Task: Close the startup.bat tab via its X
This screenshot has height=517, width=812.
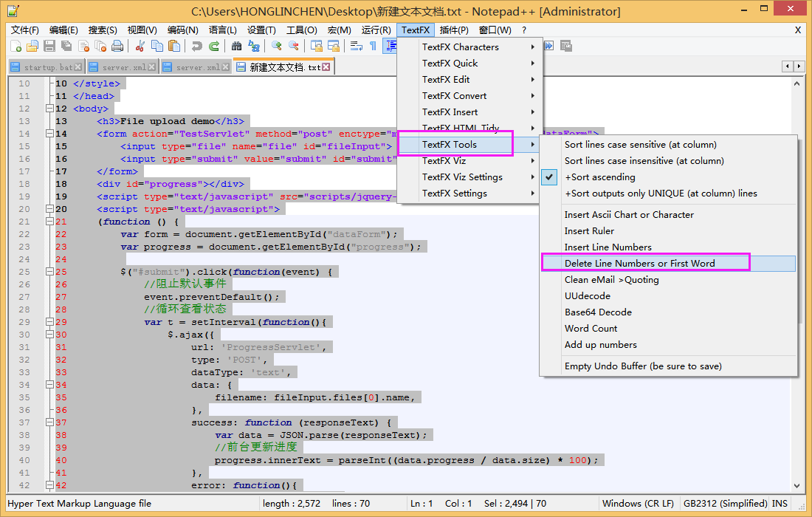Action: (78, 66)
